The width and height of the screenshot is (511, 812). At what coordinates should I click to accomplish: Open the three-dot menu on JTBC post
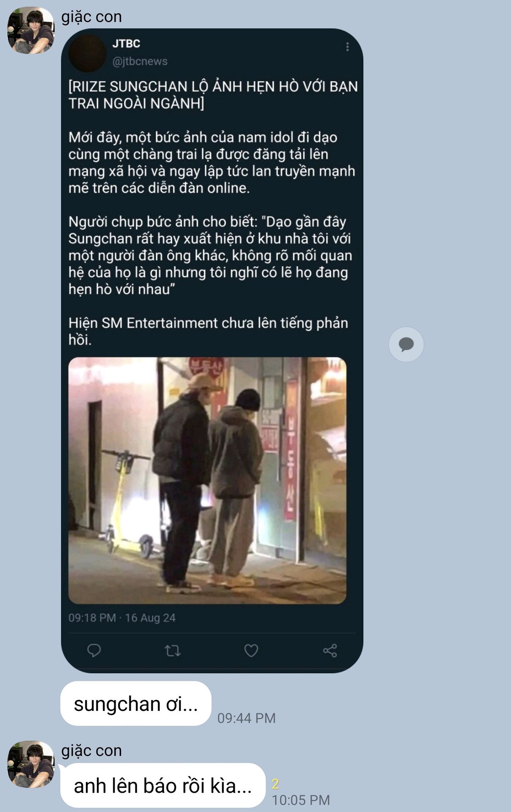coord(347,47)
